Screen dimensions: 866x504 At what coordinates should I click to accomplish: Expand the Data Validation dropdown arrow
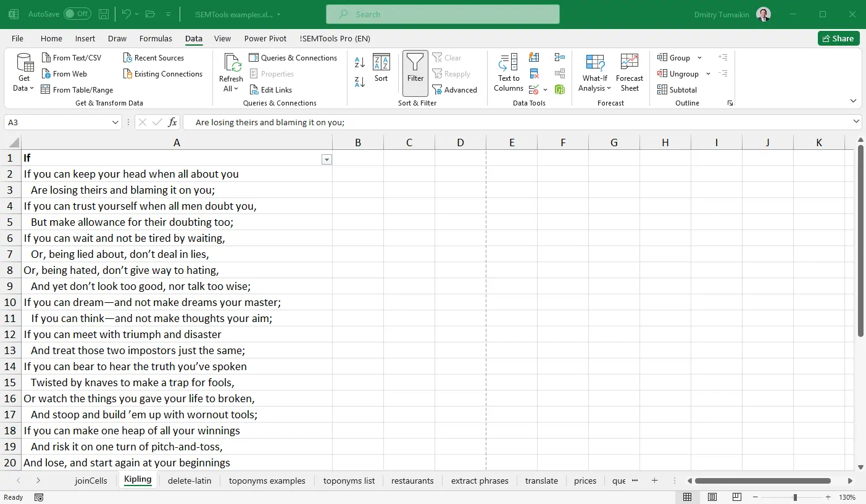click(x=545, y=89)
